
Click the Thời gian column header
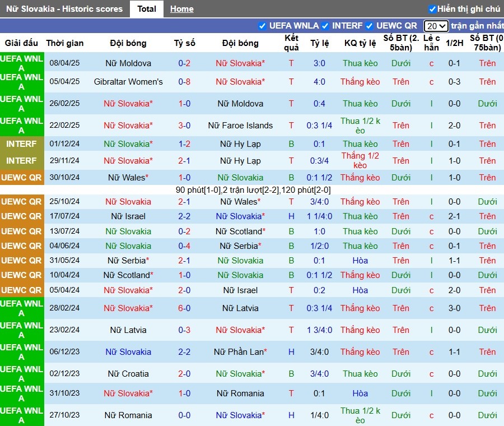tap(64, 43)
